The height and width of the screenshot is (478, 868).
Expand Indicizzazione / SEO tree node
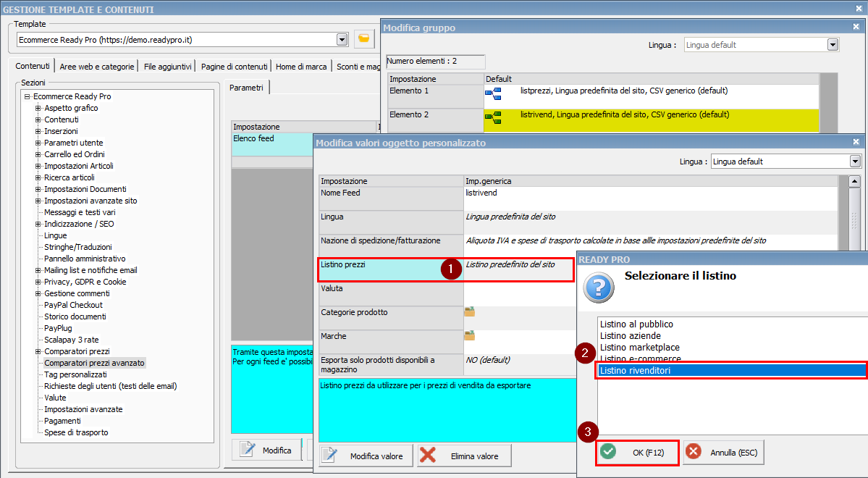[38, 224]
